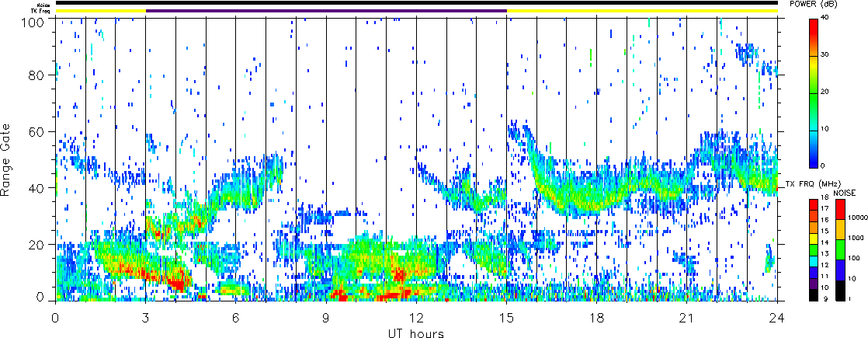Click the blue swatch of the NOISE legend

(840, 270)
